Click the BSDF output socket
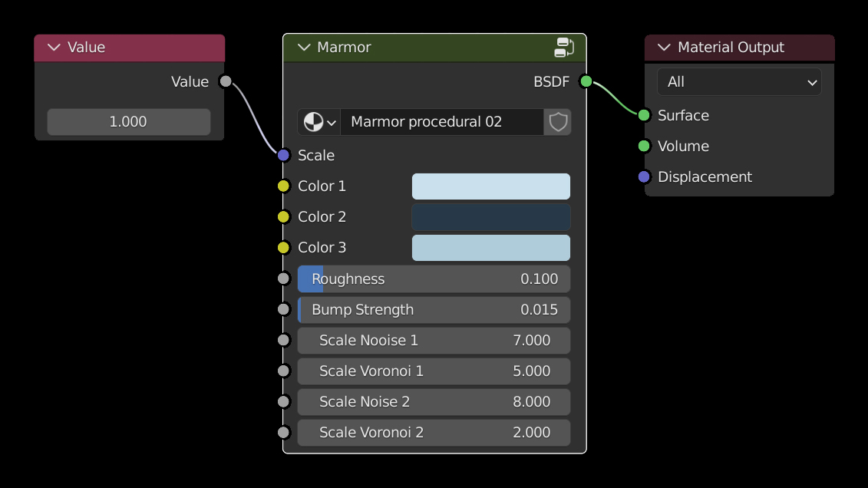Screen dimensions: 868x488 point(586,81)
